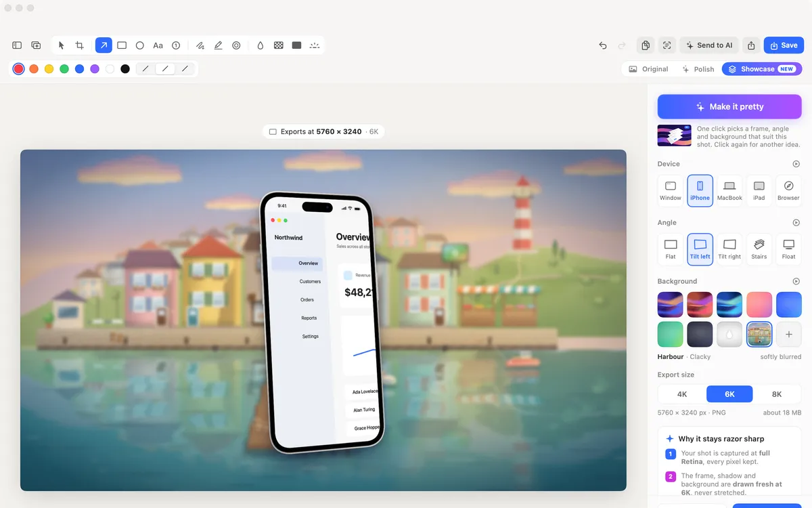Save the screenshot
Screen dimensions: 812x508
(x=784, y=45)
